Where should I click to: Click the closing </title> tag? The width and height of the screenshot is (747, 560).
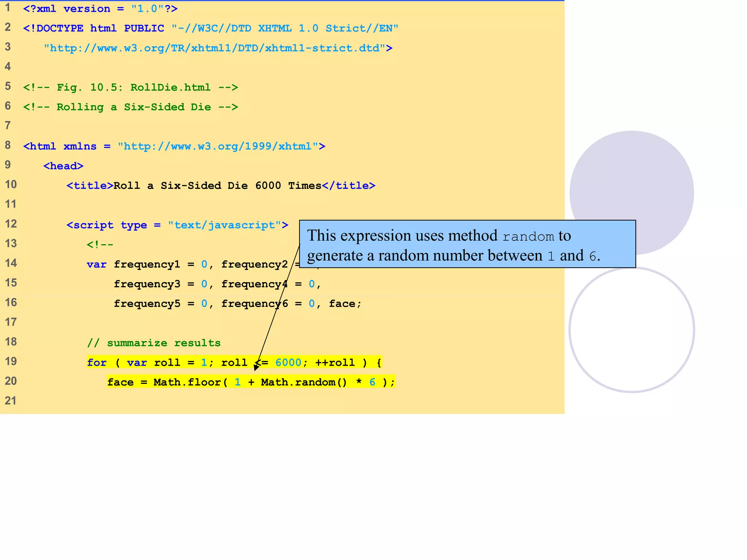pos(348,186)
